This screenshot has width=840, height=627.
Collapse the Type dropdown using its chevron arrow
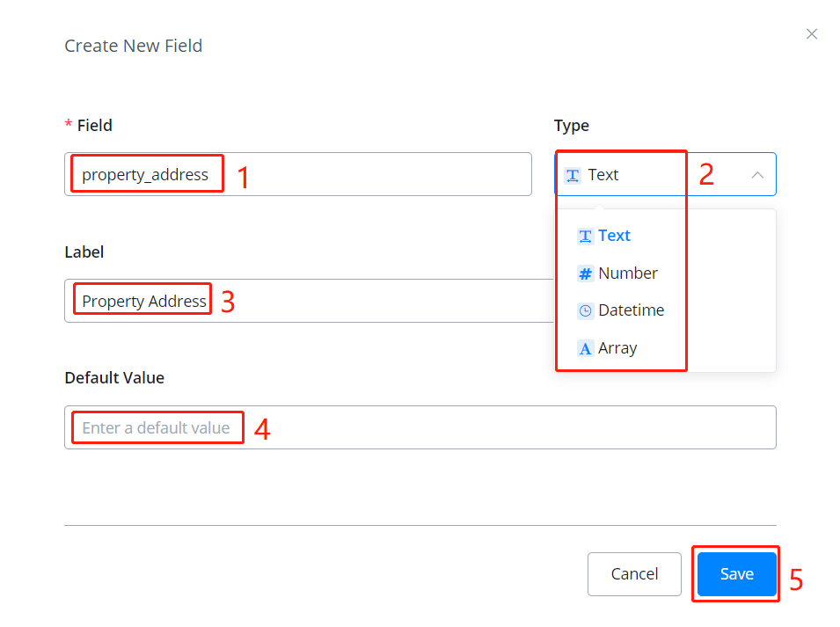757,175
